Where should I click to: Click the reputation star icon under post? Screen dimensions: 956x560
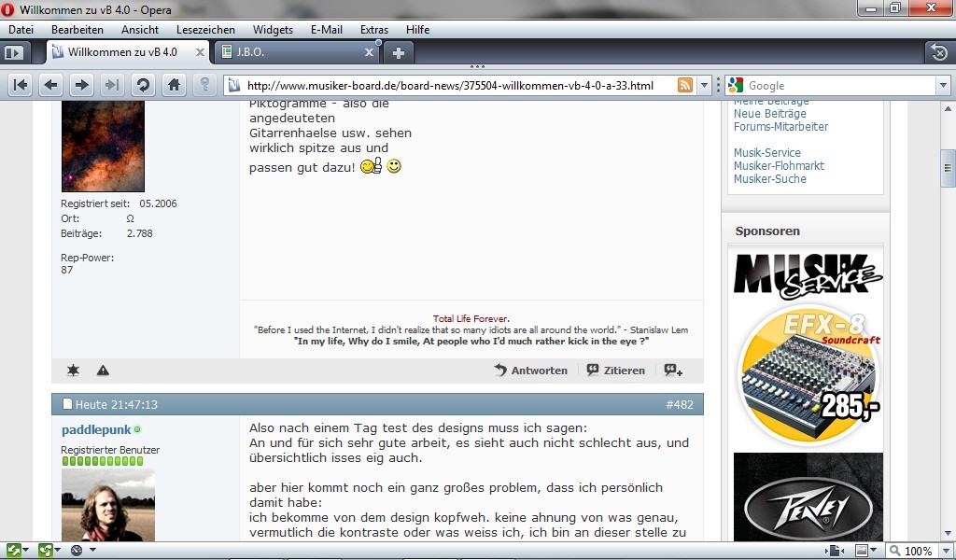[73, 370]
